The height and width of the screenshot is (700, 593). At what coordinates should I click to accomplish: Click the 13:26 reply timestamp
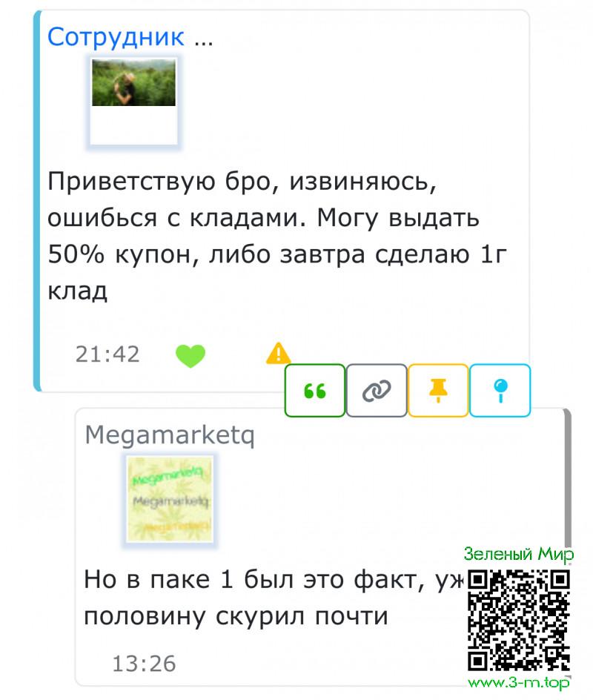[144, 664]
